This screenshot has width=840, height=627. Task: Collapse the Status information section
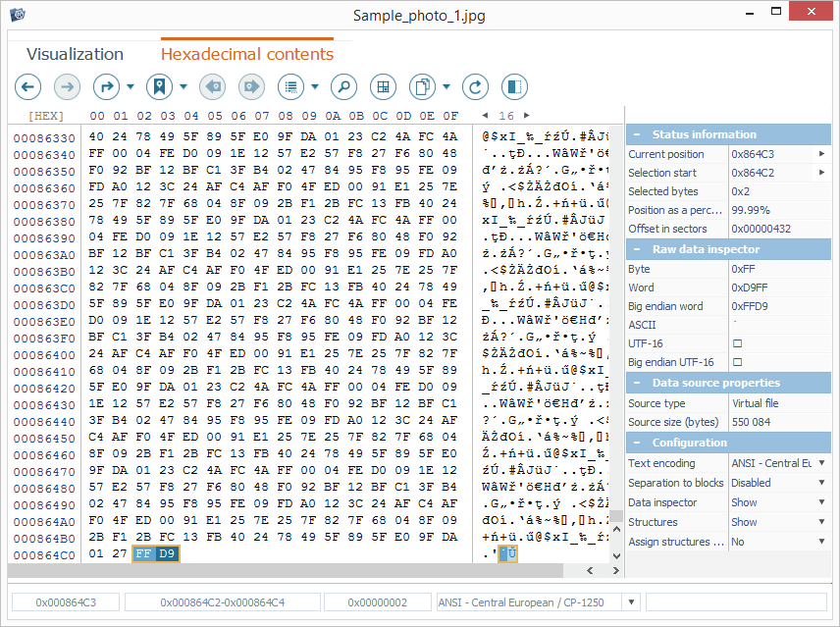coord(637,134)
